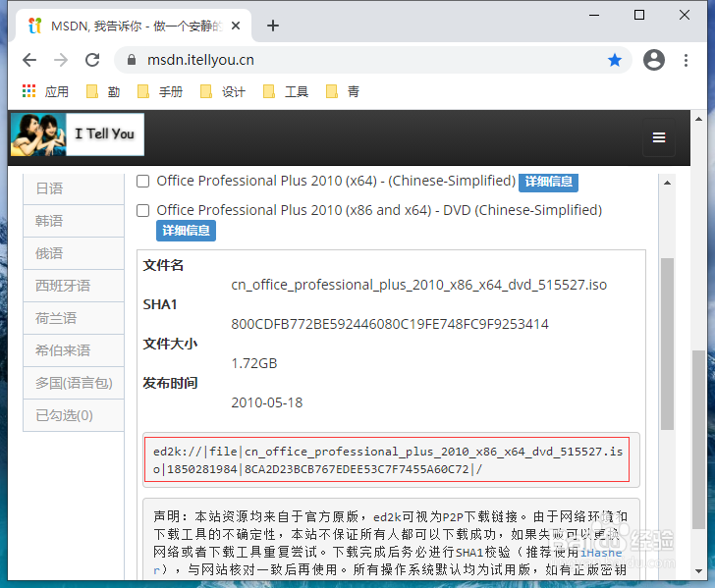The height and width of the screenshot is (588, 715).
Task: Check Office Professional Plus 2010 (x64) checkbox
Action: tap(143, 182)
